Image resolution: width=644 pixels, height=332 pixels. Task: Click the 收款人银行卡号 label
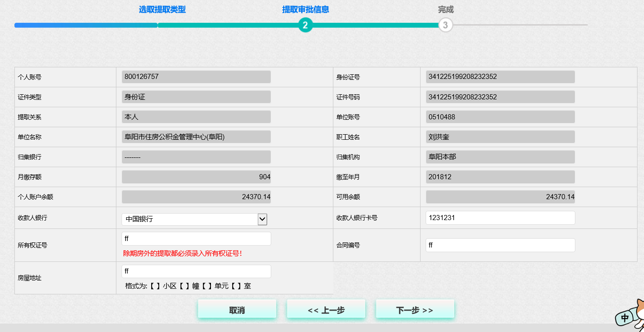[357, 218]
